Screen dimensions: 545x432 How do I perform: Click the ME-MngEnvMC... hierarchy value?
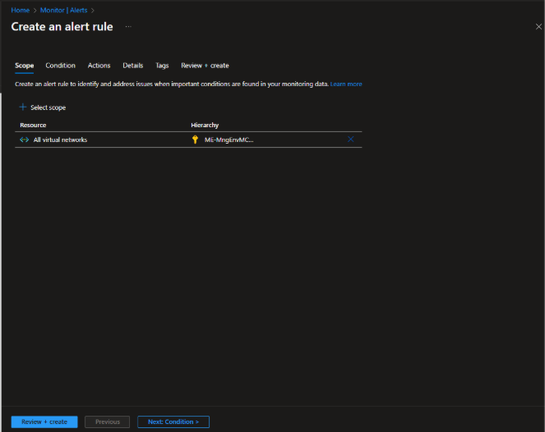coord(229,140)
